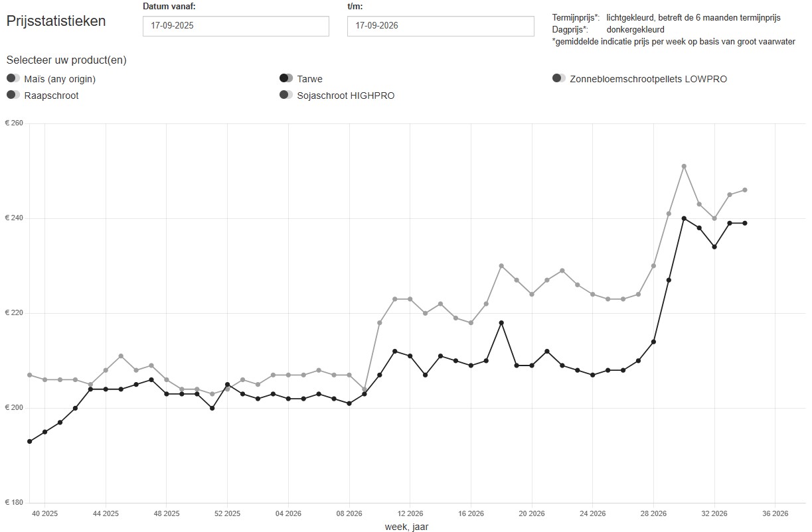Click the '28 2026' x-axis week label
Screen dimensions: 812x532
click(x=653, y=513)
